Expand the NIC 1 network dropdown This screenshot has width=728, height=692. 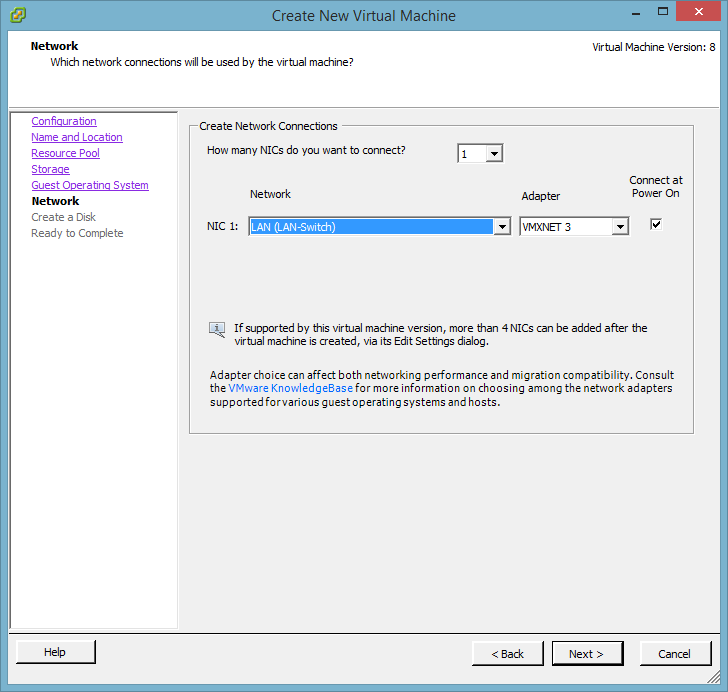pyautogui.click(x=502, y=227)
